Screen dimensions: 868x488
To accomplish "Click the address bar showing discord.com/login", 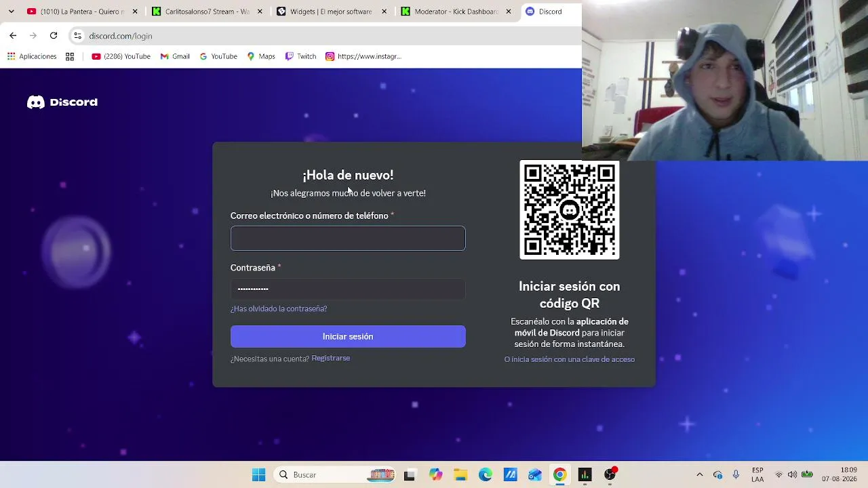I will (325, 35).
